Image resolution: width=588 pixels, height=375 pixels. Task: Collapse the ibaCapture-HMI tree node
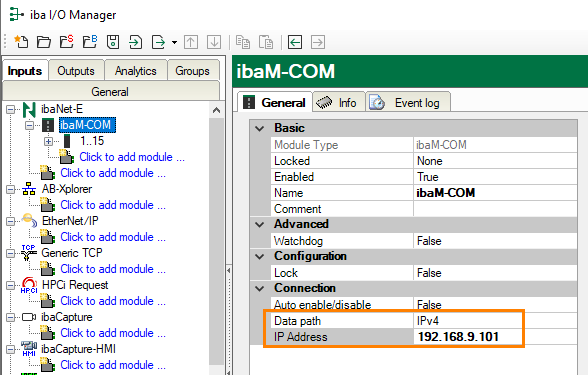[10, 349]
